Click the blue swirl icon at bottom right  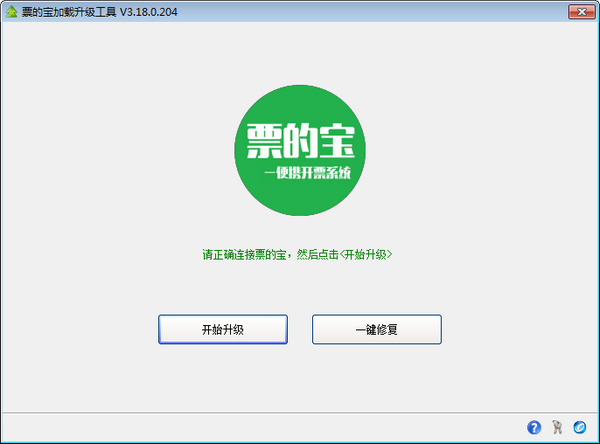coord(579,427)
